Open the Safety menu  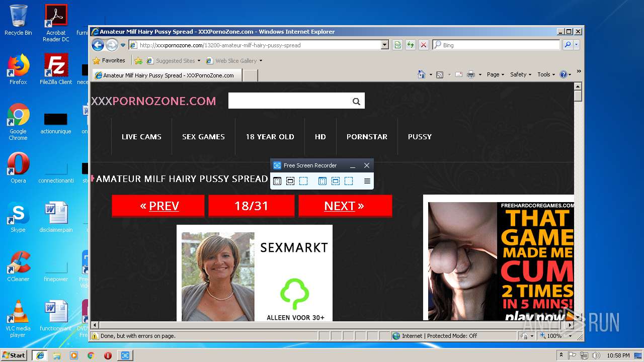click(x=521, y=74)
